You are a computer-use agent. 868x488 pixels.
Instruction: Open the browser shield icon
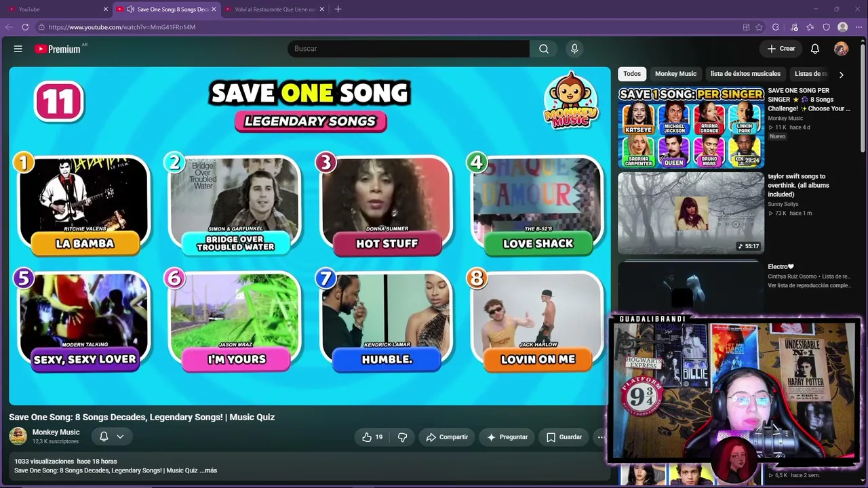pyautogui.click(x=827, y=27)
